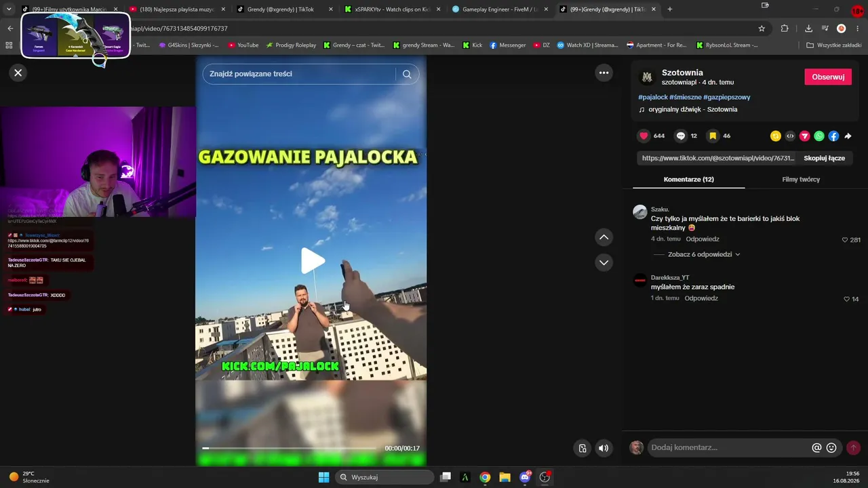Send video to friends icon
Image resolution: width=868 pixels, height=488 pixels.
805,136
